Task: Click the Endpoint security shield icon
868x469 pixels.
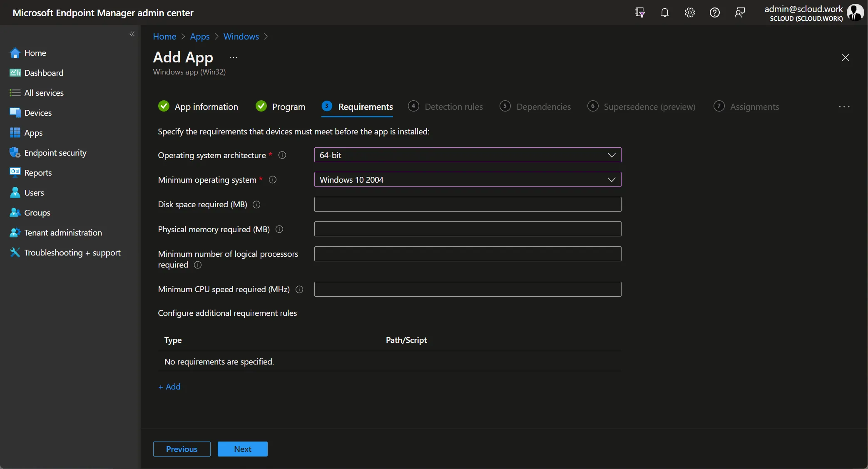Action: [15, 153]
